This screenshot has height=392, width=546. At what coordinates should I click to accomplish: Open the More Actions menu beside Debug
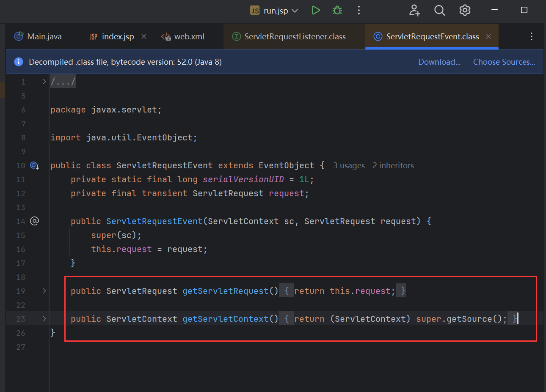click(359, 10)
